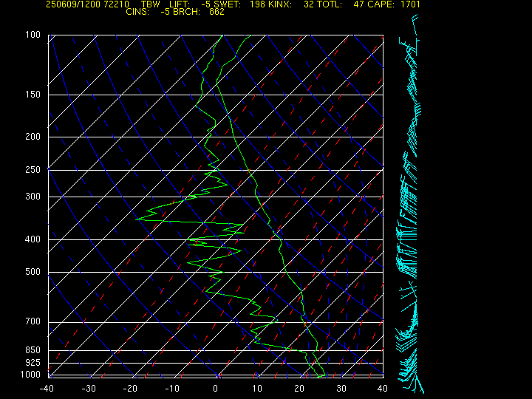This screenshot has width=532, height=399.
Task: Click the 250 pressure level label
Action: pos(33,170)
